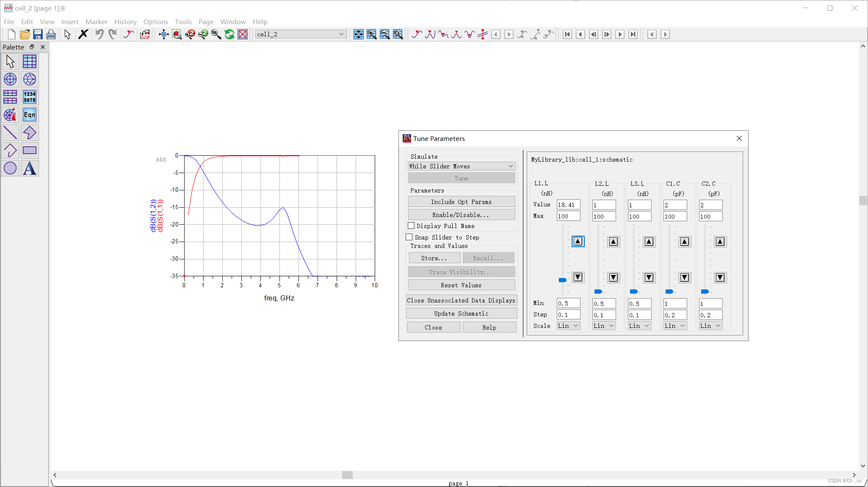Click the L1.L slider handle
Image resolution: width=868 pixels, height=487 pixels.
coord(562,280)
